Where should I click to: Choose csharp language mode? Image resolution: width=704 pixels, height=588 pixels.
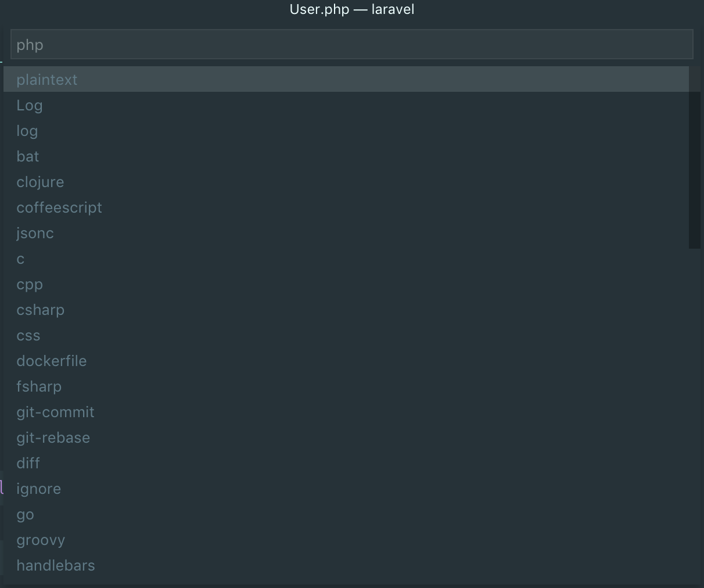point(41,310)
